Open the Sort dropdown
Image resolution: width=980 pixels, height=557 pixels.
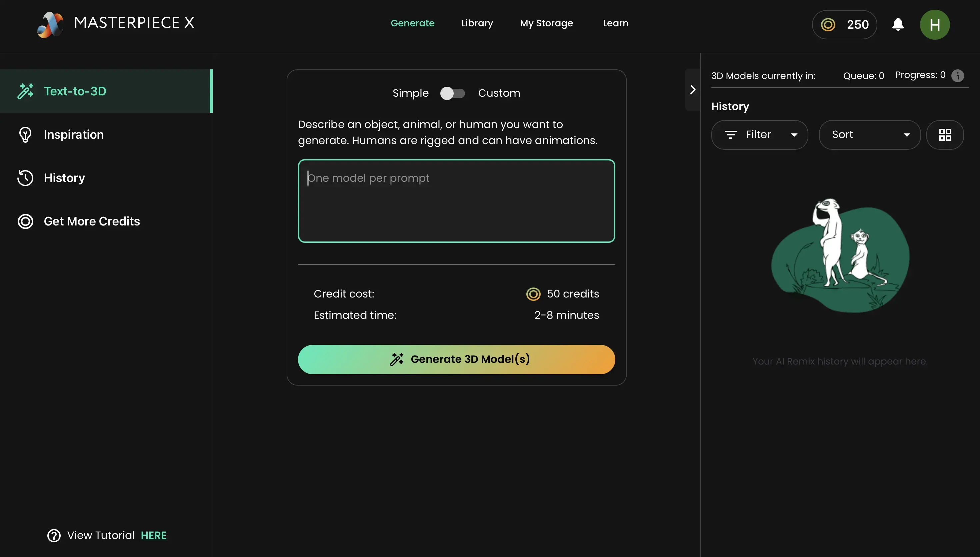tap(870, 135)
